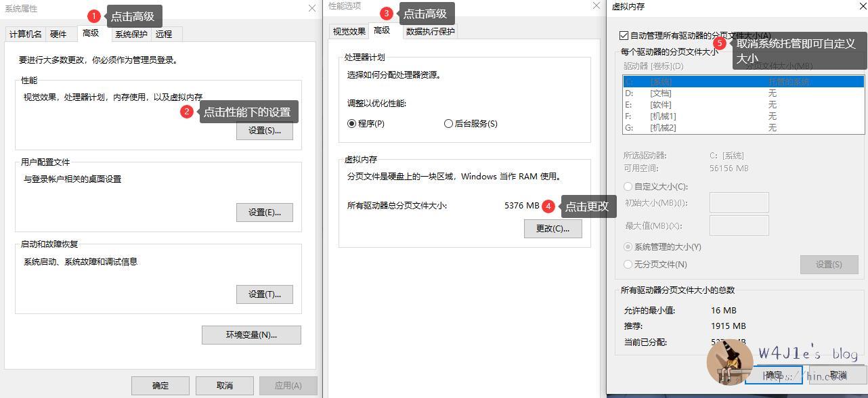Select the E: [软件] drive entry
868x398 pixels.
(677, 104)
